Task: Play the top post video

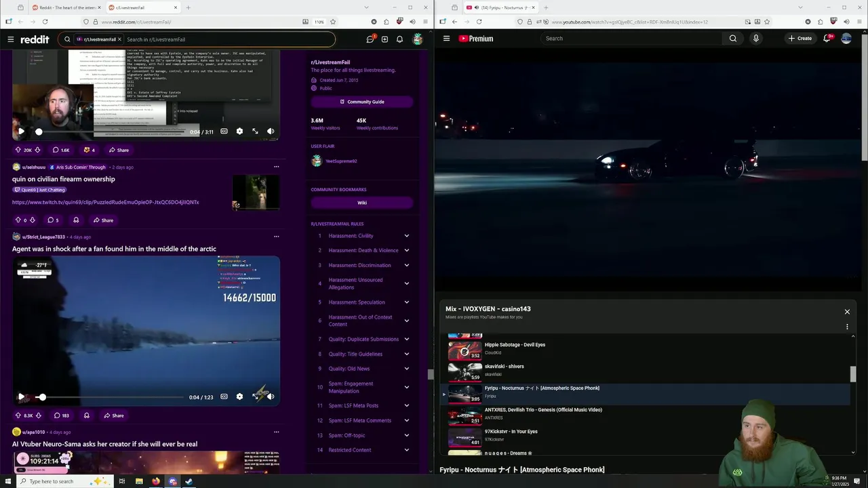Action: click(21, 131)
